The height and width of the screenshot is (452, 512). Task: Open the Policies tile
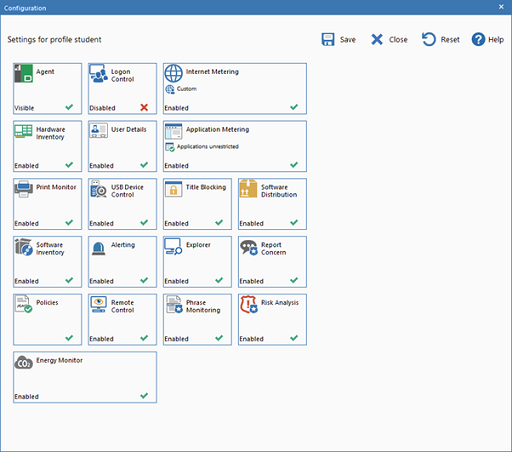point(47,319)
